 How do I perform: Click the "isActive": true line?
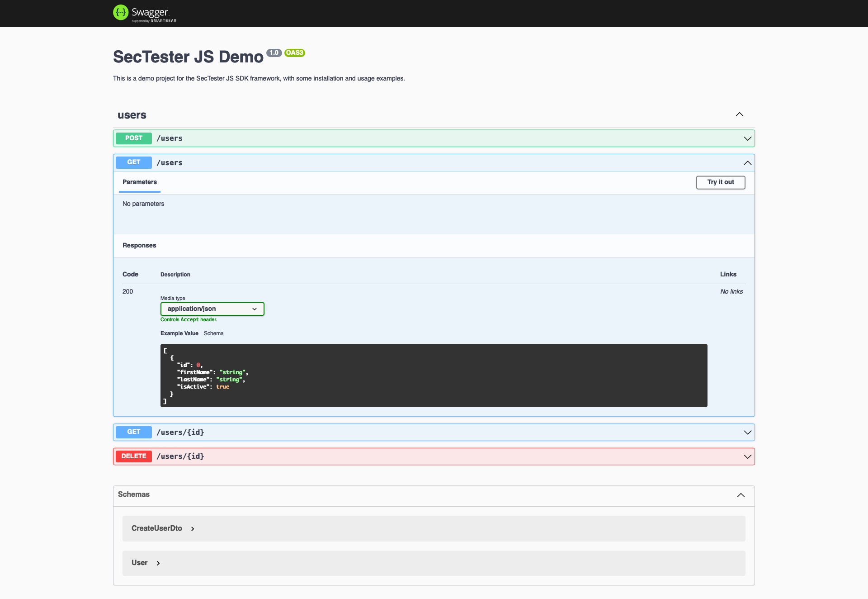coord(203,387)
